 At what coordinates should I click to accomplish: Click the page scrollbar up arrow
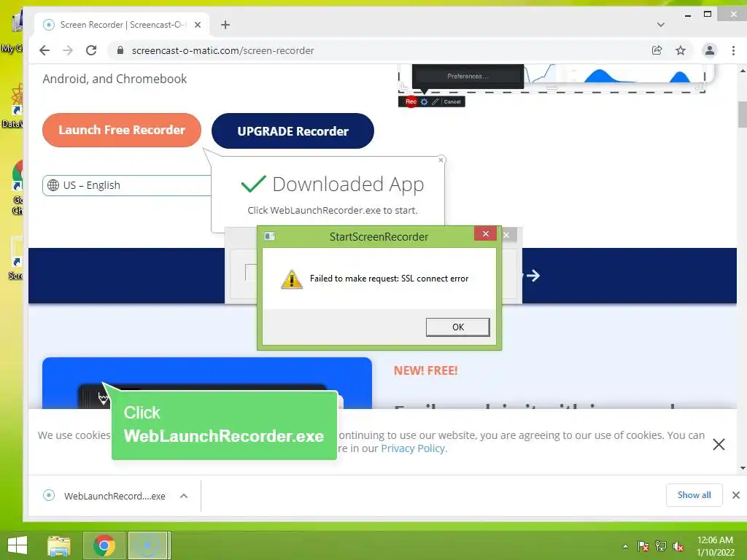point(742,71)
